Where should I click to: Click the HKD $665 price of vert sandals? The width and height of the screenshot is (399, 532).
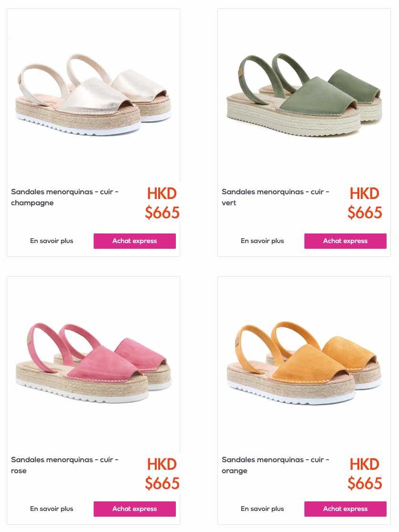365,203
